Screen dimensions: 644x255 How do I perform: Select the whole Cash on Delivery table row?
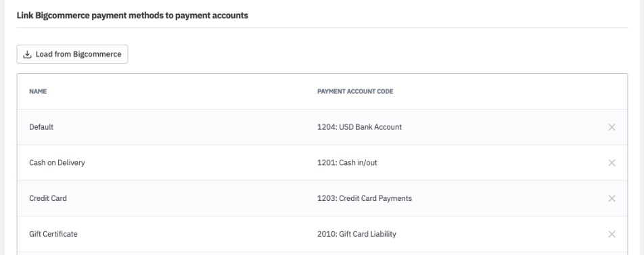coord(322,162)
